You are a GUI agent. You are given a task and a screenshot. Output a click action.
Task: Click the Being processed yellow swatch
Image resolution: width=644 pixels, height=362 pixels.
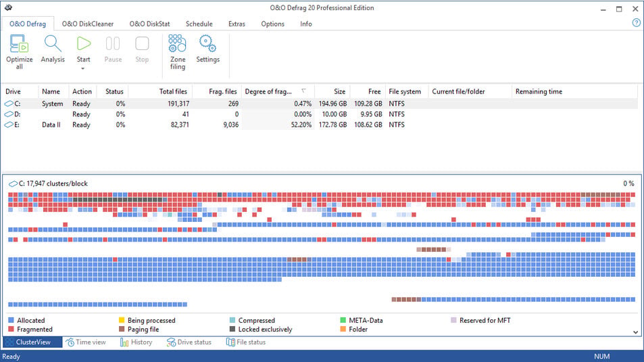[122, 320]
